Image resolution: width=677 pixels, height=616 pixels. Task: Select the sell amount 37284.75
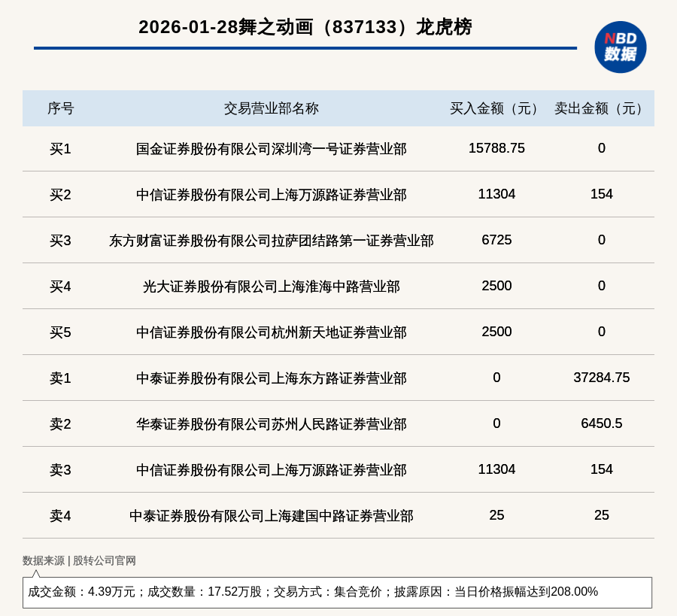coord(601,378)
